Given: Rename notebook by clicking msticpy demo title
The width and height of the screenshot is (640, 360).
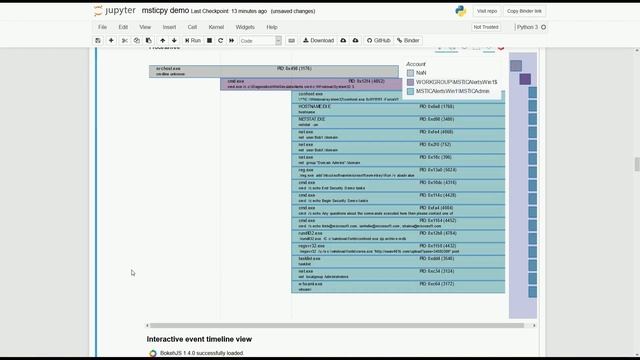Looking at the screenshot, I should click(165, 11).
